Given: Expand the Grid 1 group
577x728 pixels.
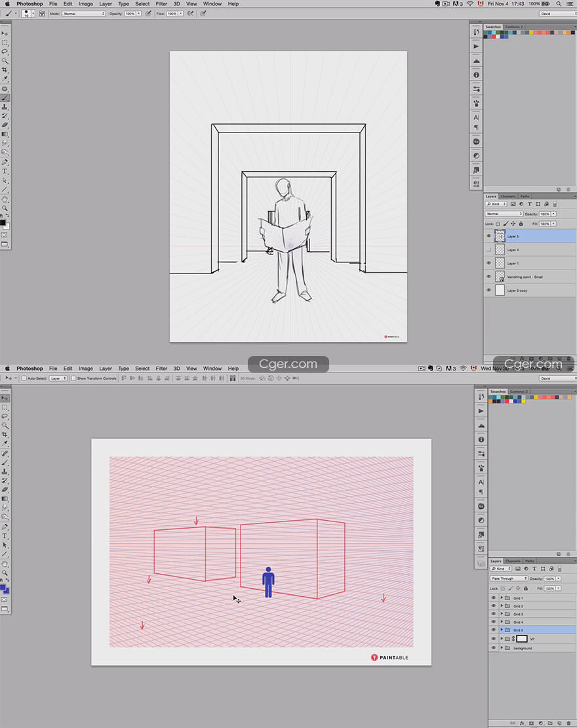Looking at the screenshot, I should 502,598.
